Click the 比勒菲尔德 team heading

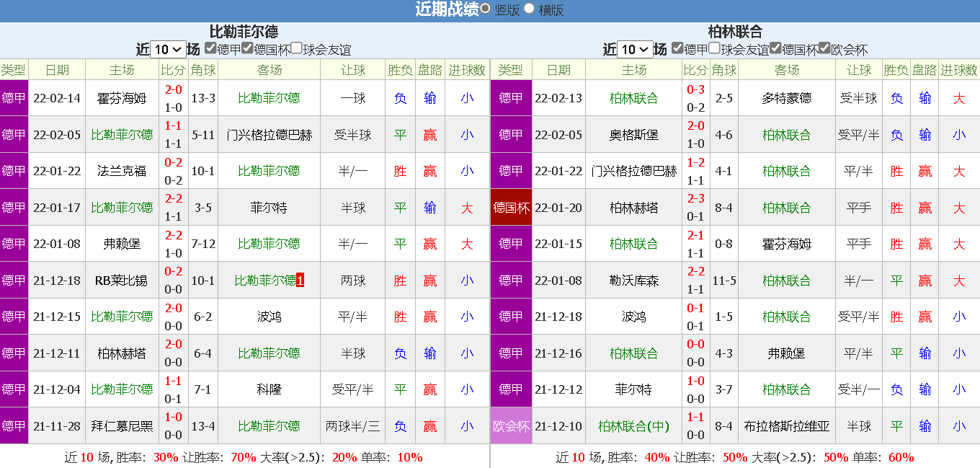pos(244,32)
